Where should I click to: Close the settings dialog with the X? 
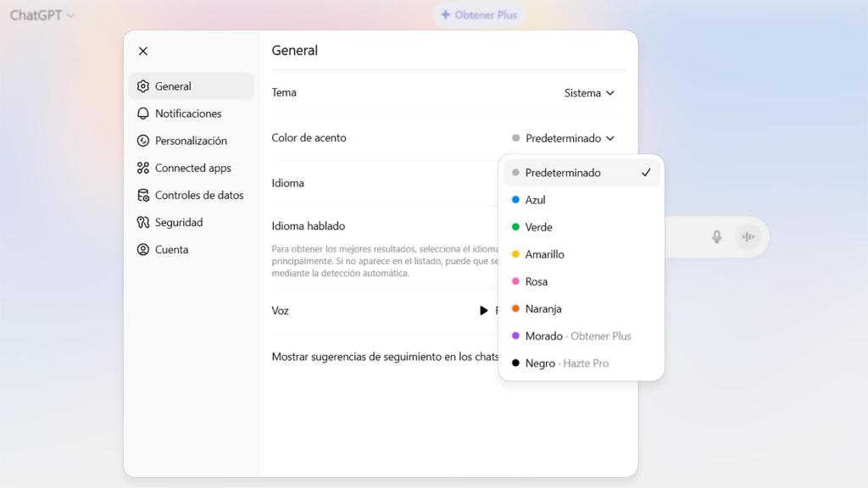143,51
